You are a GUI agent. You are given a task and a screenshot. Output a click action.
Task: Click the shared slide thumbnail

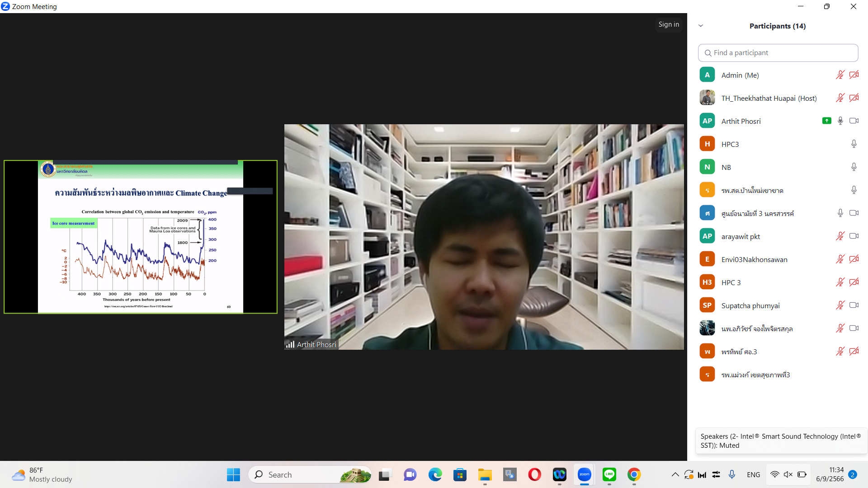click(141, 237)
